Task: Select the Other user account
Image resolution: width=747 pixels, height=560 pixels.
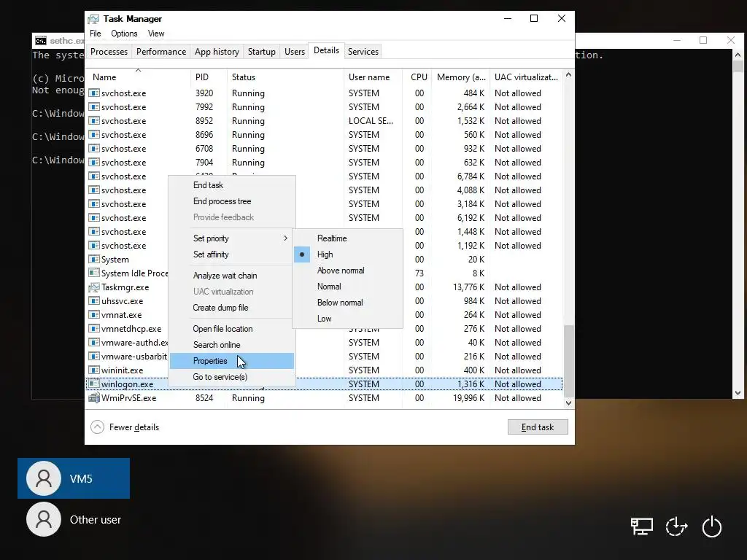Action: click(x=74, y=519)
